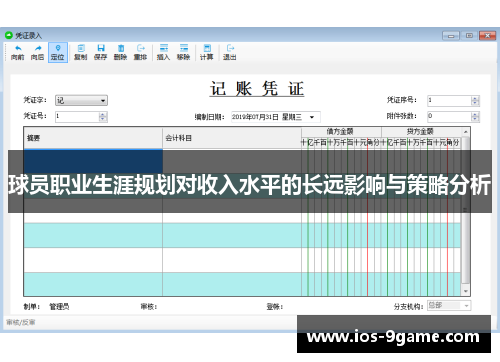The image size is (500, 362).
Task: Click inside the 凭证号 number field
Action: (77, 117)
